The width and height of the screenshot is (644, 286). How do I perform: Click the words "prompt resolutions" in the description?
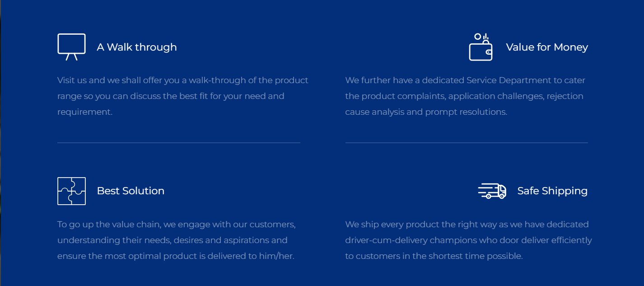click(466, 112)
